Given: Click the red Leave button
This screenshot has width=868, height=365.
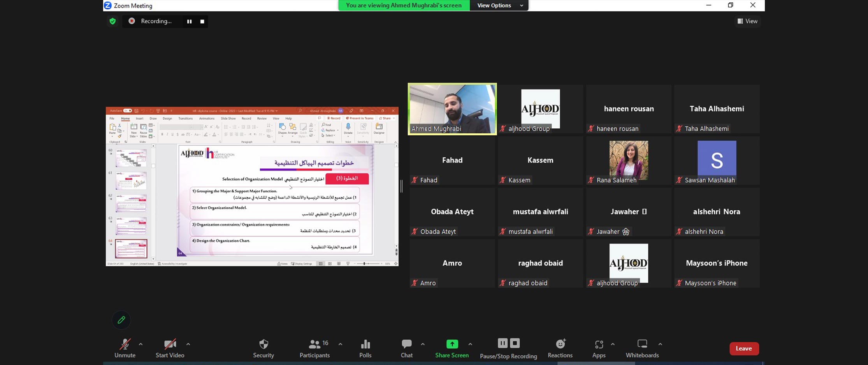Looking at the screenshot, I should pyautogui.click(x=743, y=348).
